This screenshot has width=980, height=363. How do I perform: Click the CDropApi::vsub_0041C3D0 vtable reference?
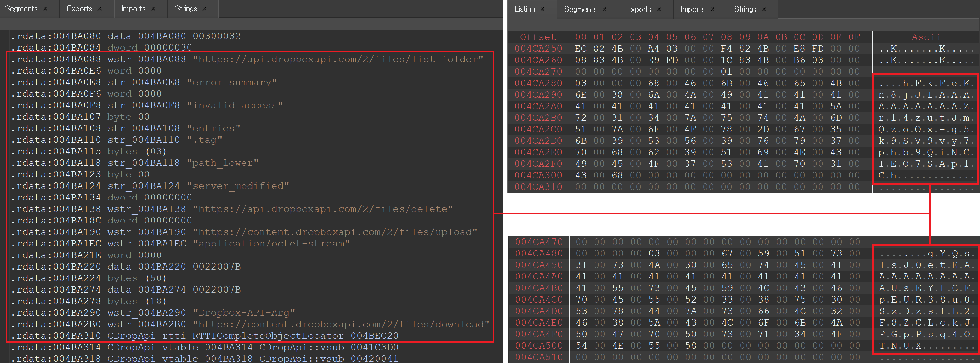pos(329,347)
